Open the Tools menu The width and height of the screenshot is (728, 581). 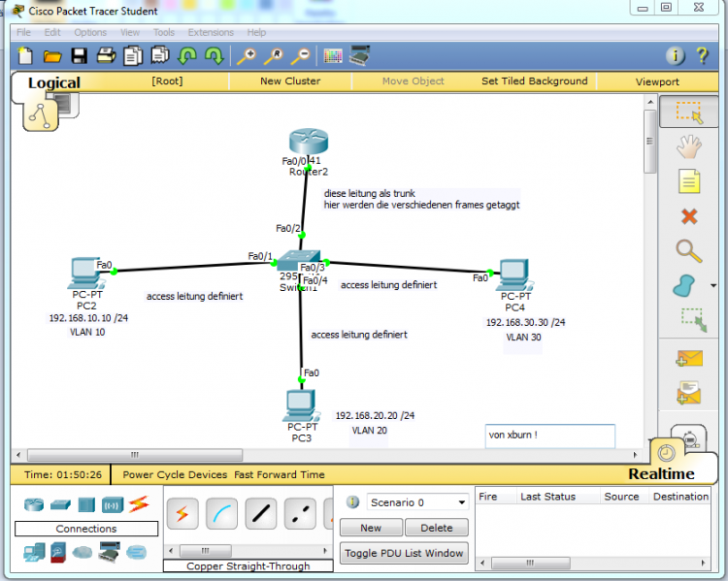pos(164,32)
